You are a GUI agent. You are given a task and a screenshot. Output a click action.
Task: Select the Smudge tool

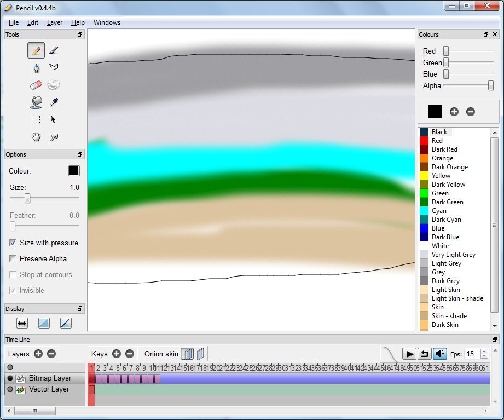[54, 137]
